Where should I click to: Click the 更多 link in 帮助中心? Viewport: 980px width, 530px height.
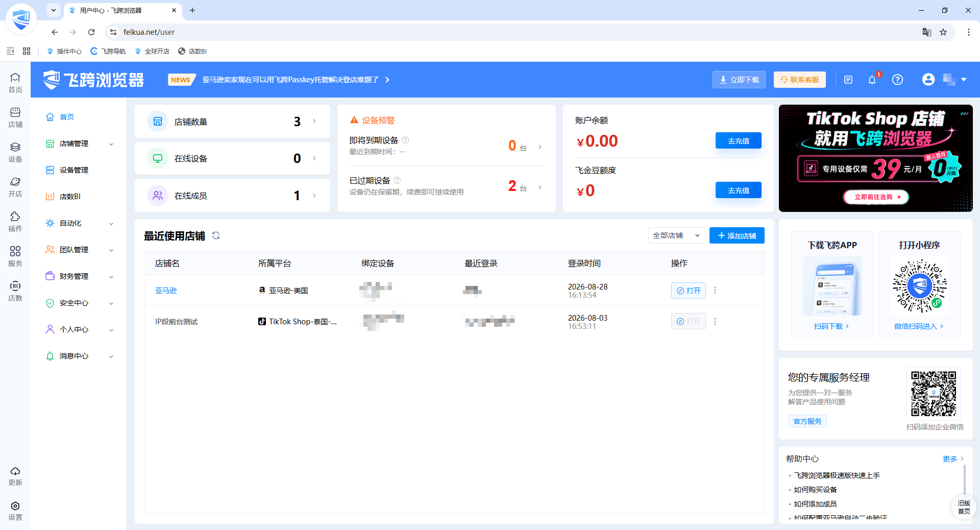coord(953,459)
